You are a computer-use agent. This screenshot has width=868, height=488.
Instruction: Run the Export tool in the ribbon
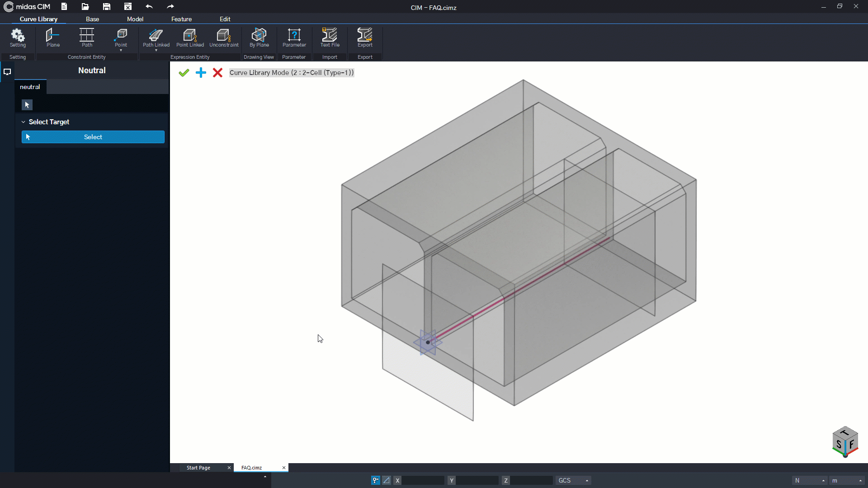click(x=365, y=38)
